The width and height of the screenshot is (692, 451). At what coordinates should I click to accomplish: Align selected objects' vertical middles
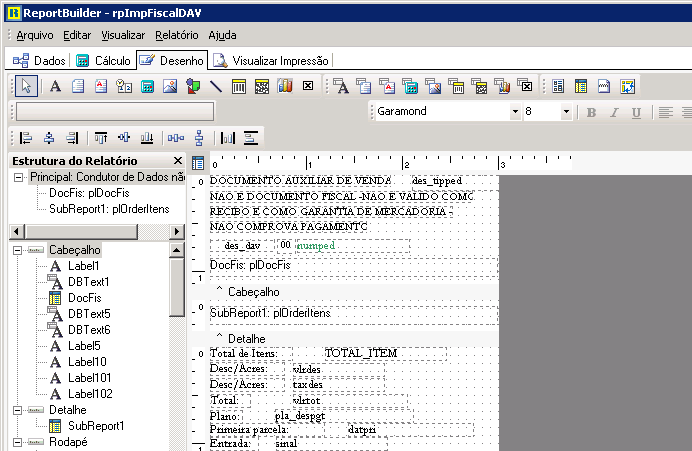point(124,138)
